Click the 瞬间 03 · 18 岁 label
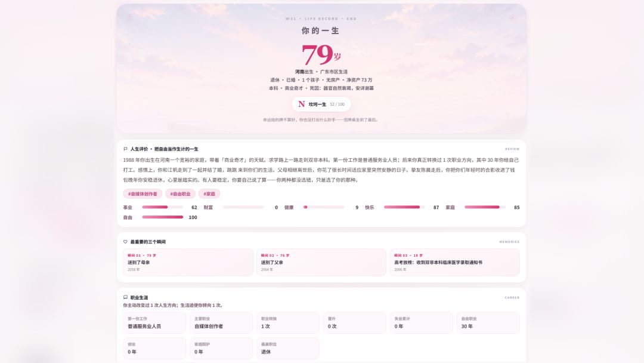This screenshot has width=644, height=363. coord(408,256)
